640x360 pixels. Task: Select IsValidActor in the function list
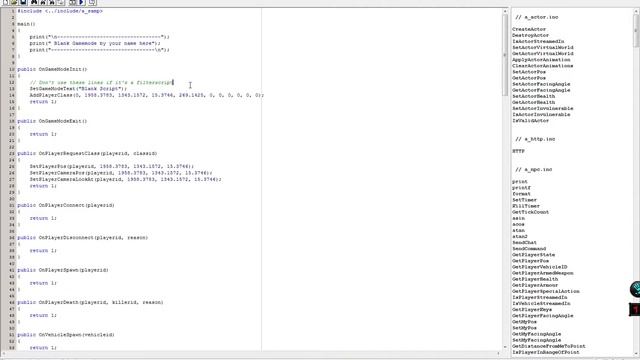[x=531, y=121]
